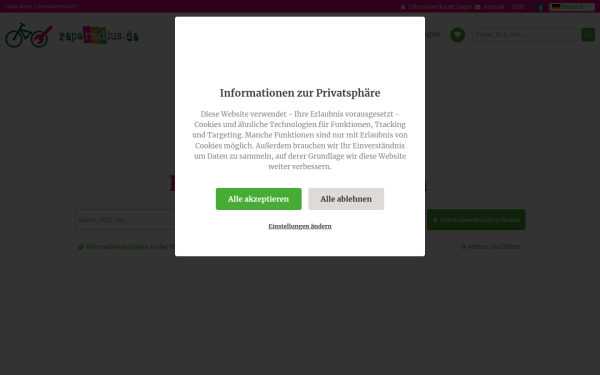Image resolution: width=600 pixels, height=375 pixels.
Task: Open the Kontakt link in top bar
Action: [494, 7]
